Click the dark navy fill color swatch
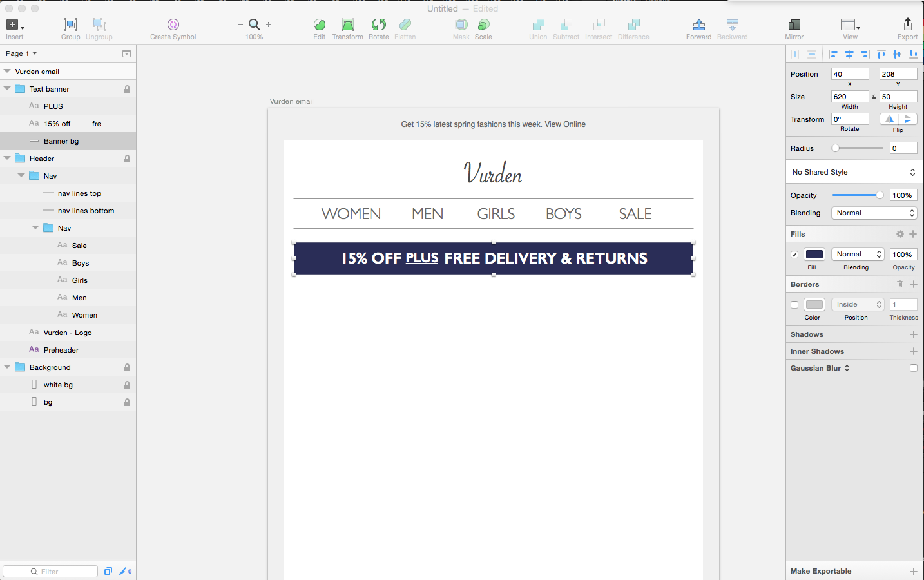The width and height of the screenshot is (924, 580). [814, 255]
